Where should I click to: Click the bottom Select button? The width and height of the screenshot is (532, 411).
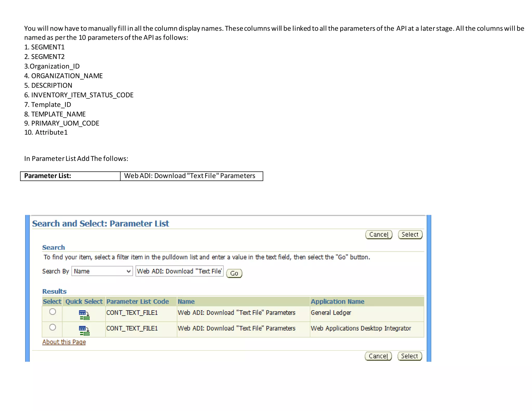409,356
